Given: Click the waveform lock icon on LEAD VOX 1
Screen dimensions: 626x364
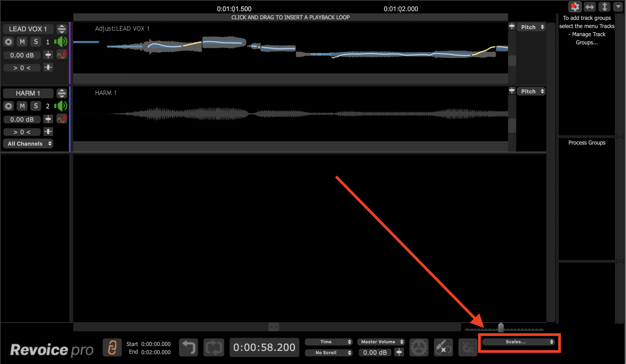Looking at the screenshot, I should point(62,55).
